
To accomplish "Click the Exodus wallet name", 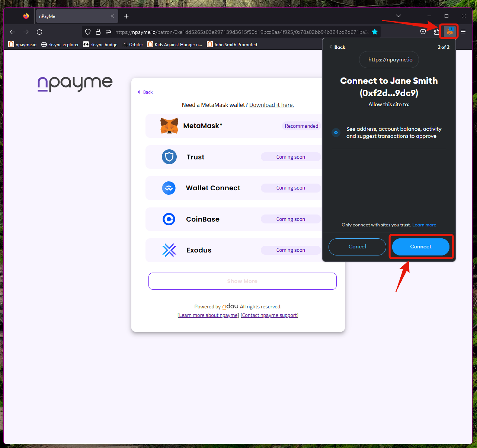I will tap(199, 250).
